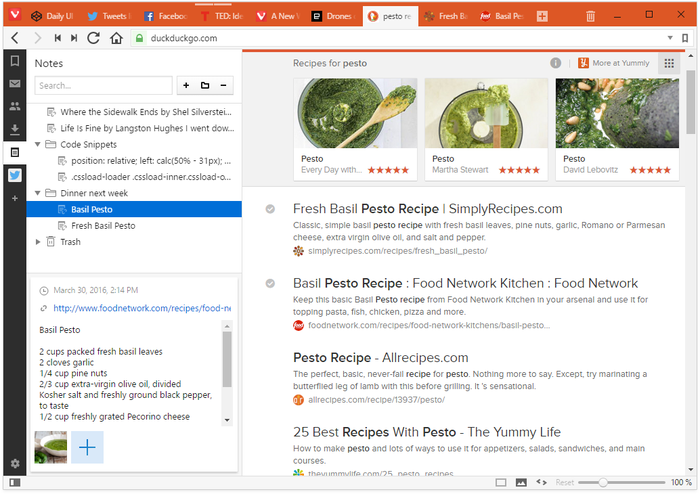Open the Bookmarks side panel

[x=15, y=61]
